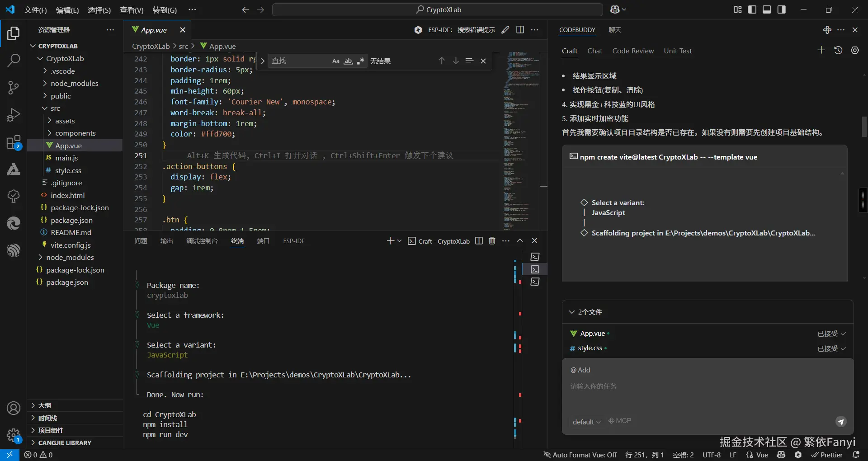This screenshot has width=868, height=461.
Task: Open the Extensions view icon
Action: [x=14, y=143]
